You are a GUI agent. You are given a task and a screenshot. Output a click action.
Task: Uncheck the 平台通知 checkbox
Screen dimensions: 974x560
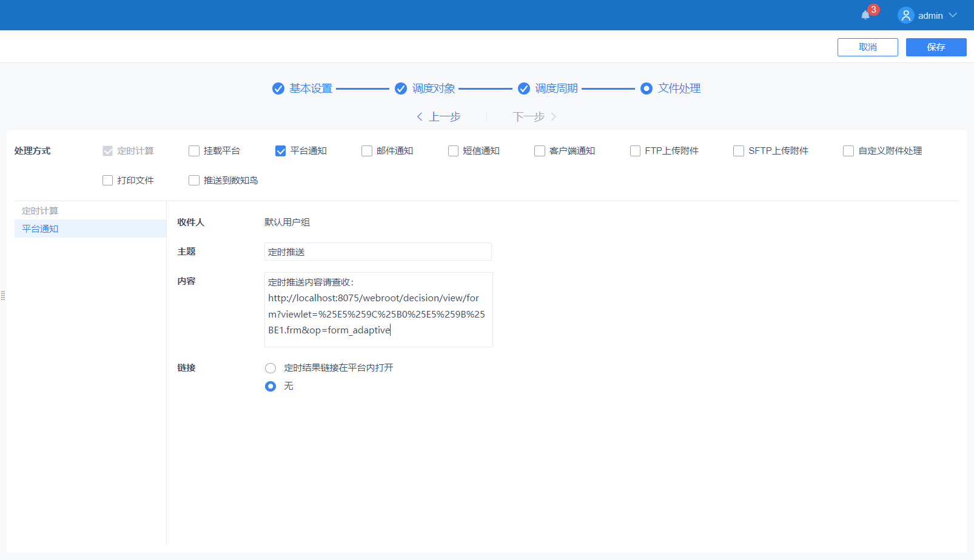[x=280, y=151]
